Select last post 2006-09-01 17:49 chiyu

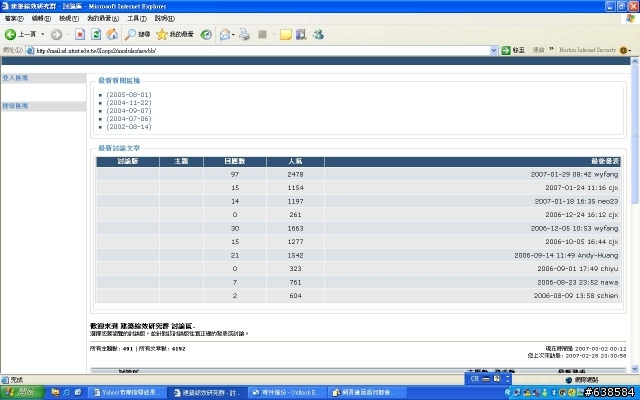[578, 269]
